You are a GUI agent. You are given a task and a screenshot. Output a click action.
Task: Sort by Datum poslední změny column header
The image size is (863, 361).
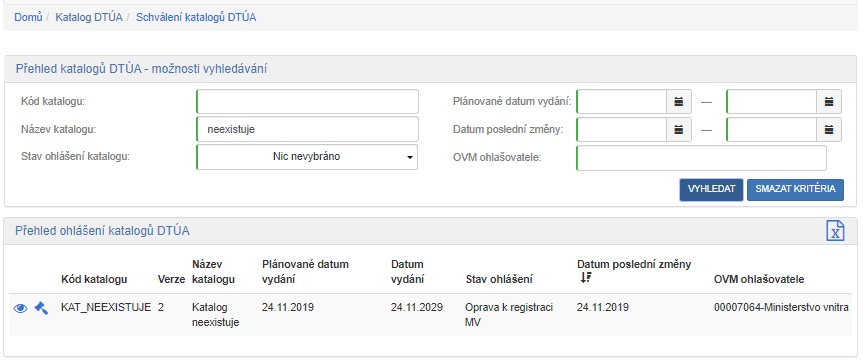coord(634,265)
